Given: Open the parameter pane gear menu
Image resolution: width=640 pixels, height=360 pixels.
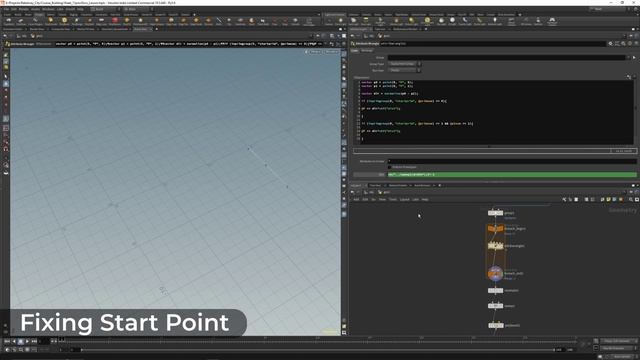Looking at the screenshot, I should [x=611, y=43].
